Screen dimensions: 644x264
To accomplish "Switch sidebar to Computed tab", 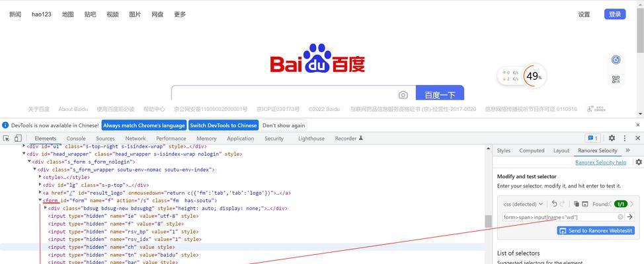I will point(532,150).
